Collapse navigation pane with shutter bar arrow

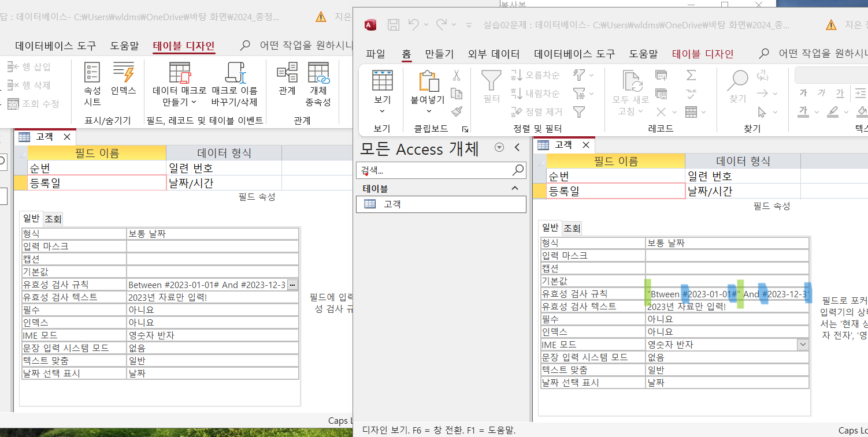click(x=517, y=148)
